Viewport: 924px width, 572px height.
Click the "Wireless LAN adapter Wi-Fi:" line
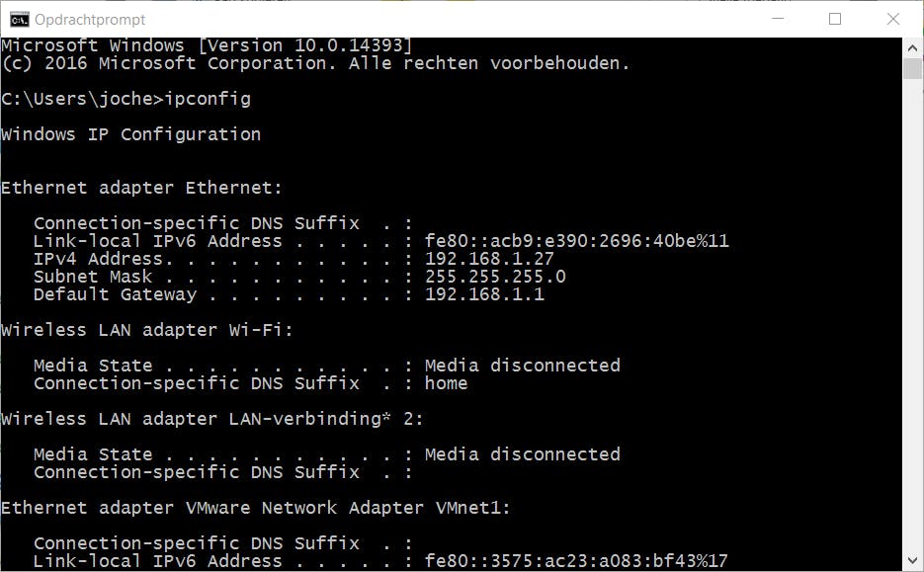pos(147,330)
